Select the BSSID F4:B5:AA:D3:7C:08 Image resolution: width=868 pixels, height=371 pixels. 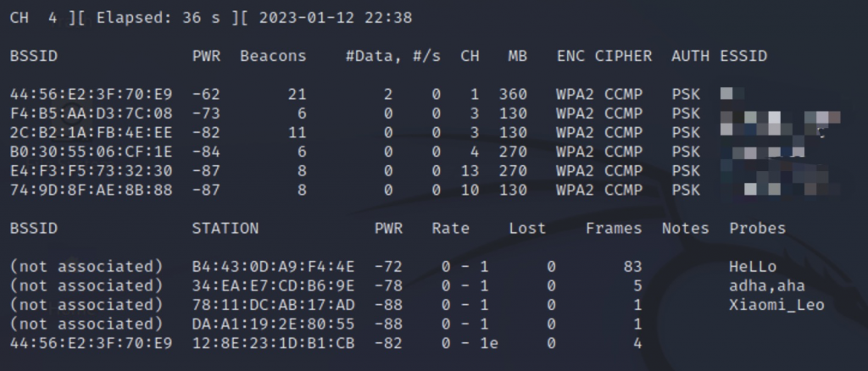coord(92,114)
